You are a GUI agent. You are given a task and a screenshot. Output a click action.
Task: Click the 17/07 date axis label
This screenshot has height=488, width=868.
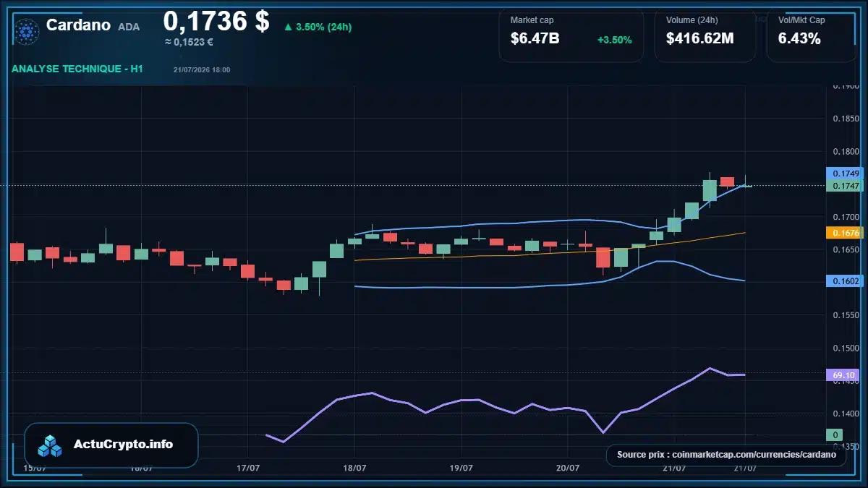click(x=248, y=468)
